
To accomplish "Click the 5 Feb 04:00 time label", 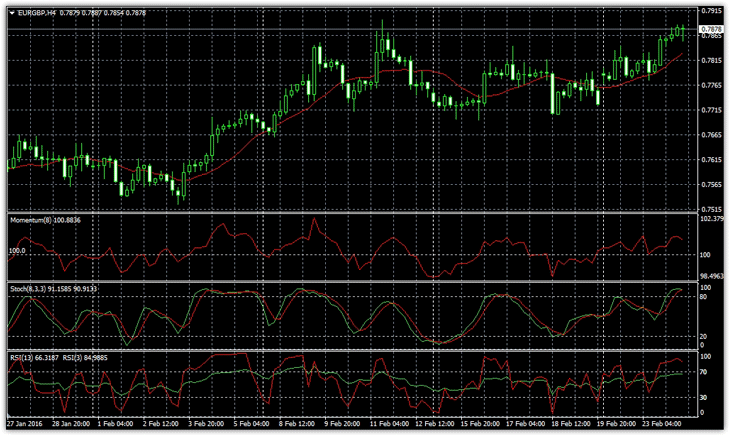I will click(x=248, y=425).
